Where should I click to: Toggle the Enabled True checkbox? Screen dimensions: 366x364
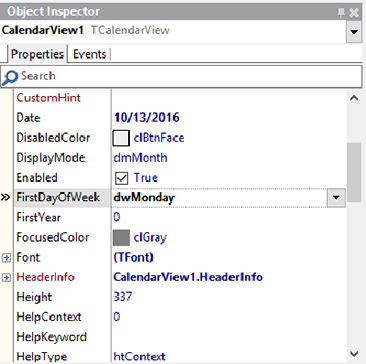click(x=122, y=178)
